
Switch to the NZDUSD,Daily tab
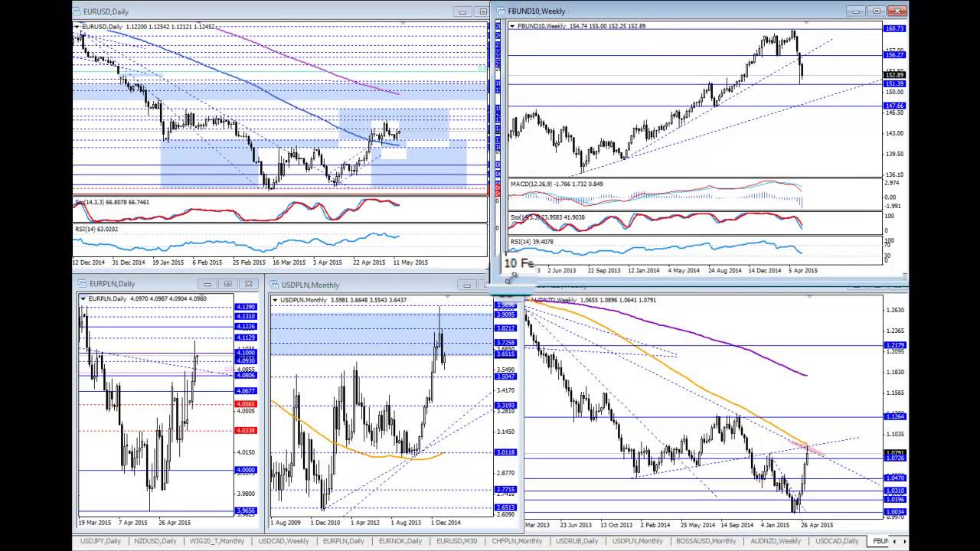click(155, 541)
